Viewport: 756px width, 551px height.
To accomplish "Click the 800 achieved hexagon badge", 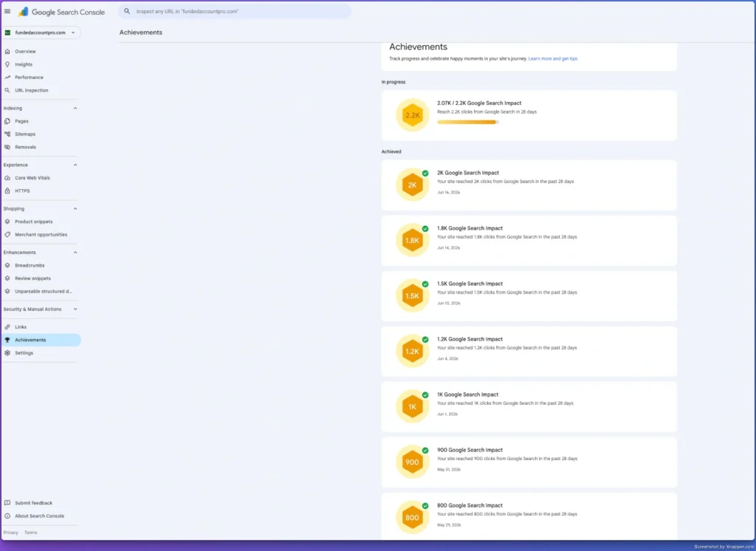I will point(412,517).
